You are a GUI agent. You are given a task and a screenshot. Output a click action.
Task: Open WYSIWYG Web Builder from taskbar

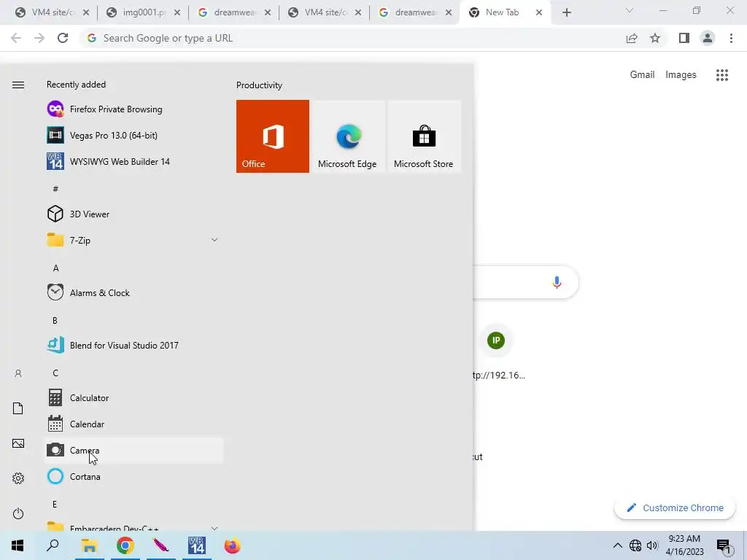tap(197, 545)
